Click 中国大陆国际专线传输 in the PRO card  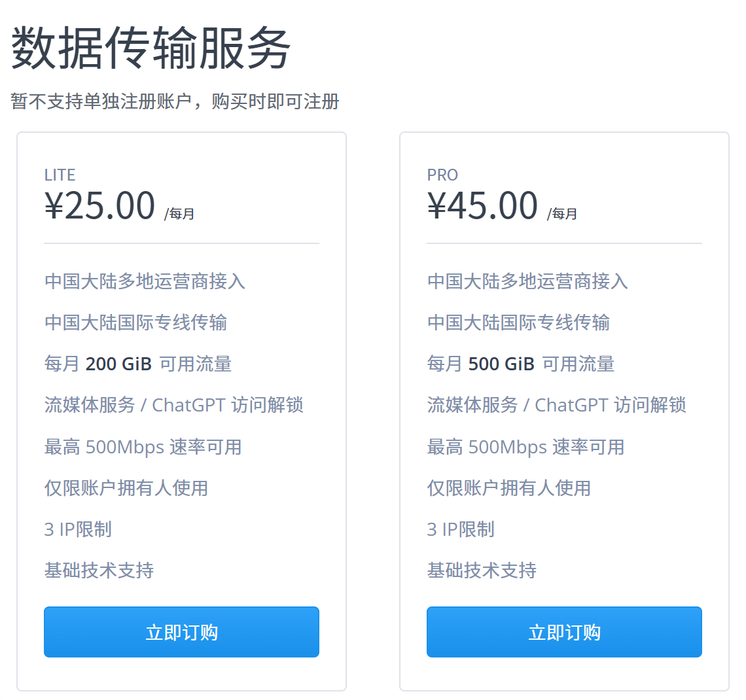tap(518, 323)
